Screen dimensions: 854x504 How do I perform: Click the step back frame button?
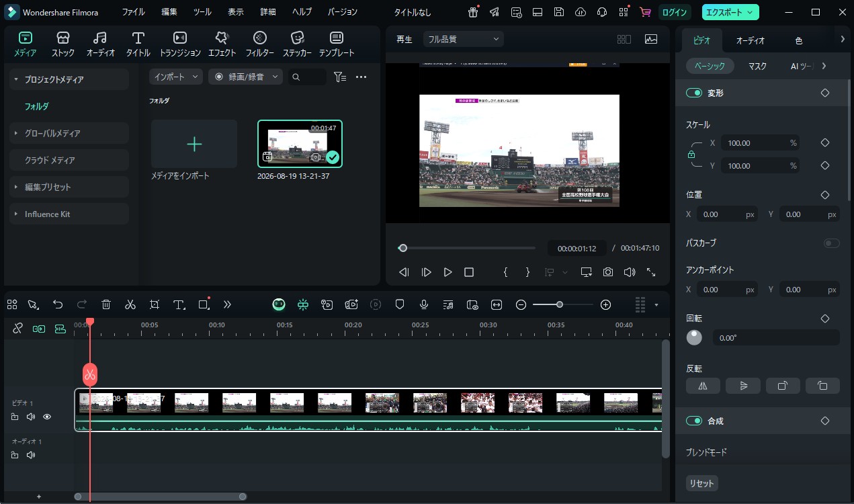404,272
